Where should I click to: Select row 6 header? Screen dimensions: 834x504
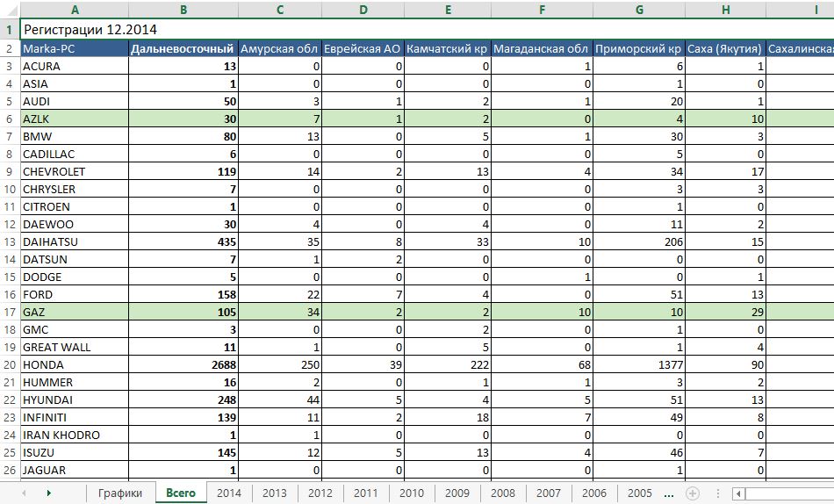click(x=9, y=119)
